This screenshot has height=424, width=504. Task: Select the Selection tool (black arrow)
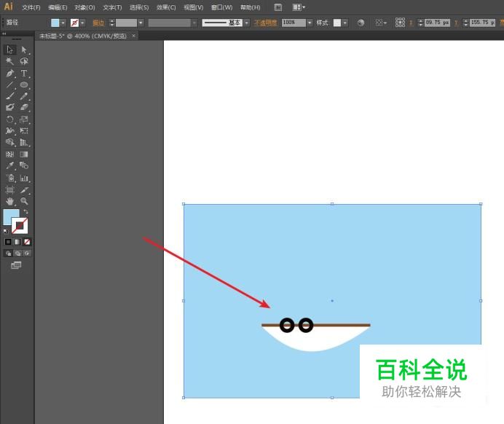[x=9, y=50]
